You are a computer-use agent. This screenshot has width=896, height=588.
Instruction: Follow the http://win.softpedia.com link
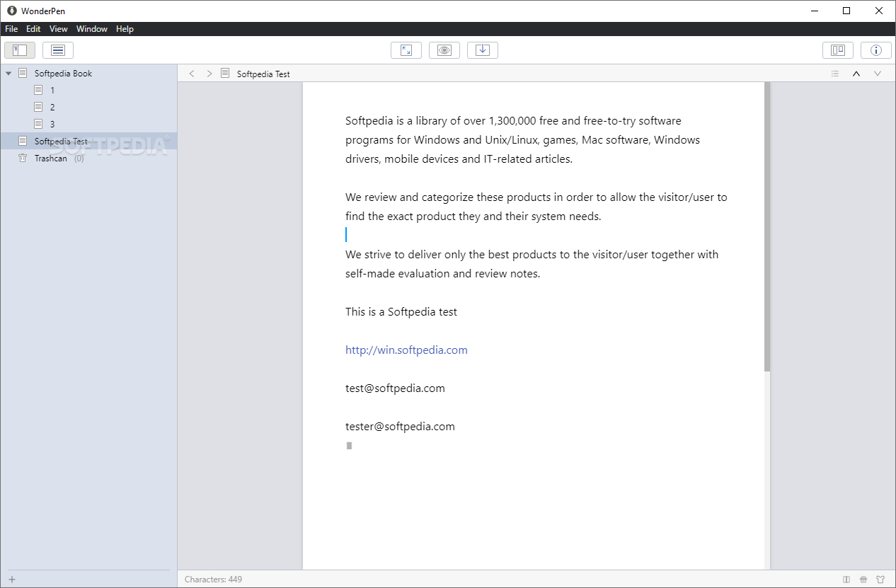pos(406,350)
